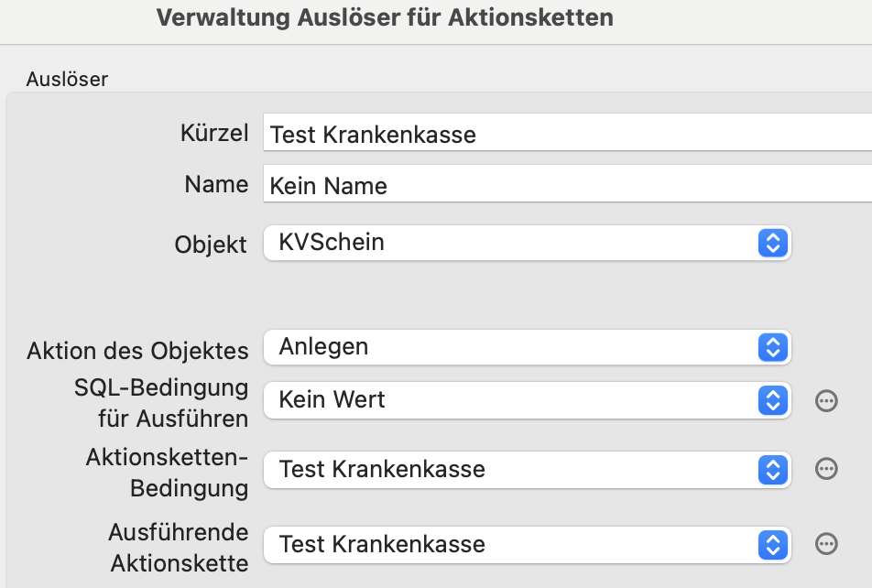This screenshot has height=588, width=872.
Task: Click into the Name field with Kein Name
Action: coord(568,183)
